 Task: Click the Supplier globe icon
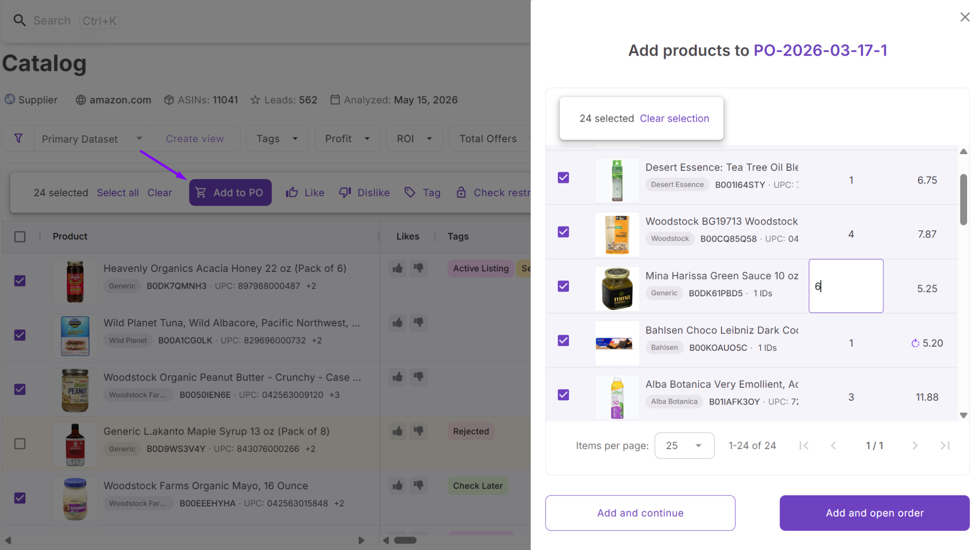[x=10, y=100]
